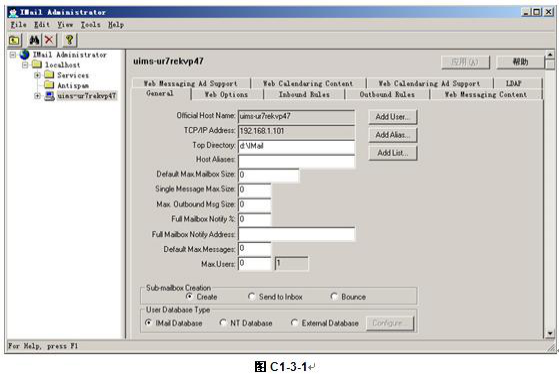
Task: Select the Services folder in tree
Action: pyautogui.click(x=73, y=75)
